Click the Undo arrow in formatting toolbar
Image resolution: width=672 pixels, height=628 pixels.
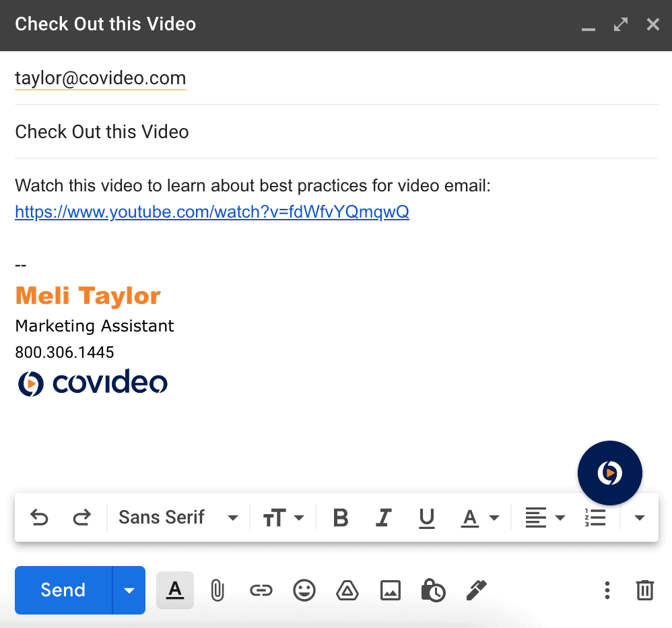tap(39, 517)
